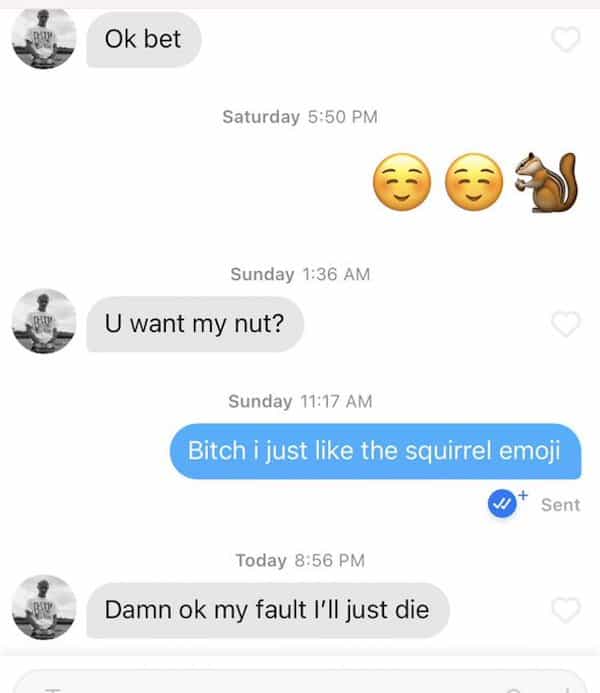Viewport: 600px width, 693px height.
Task: Open profile photo beside "U want my nut?"
Action: [x=44, y=321]
